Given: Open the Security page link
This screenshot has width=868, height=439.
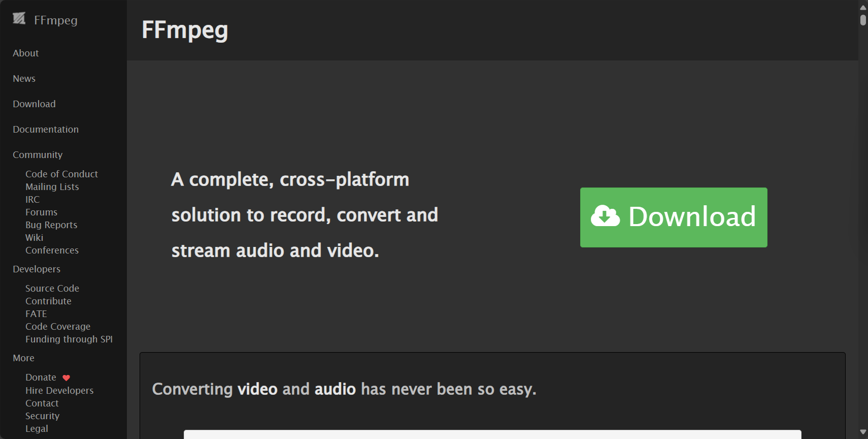Looking at the screenshot, I should [x=42, y=416].
